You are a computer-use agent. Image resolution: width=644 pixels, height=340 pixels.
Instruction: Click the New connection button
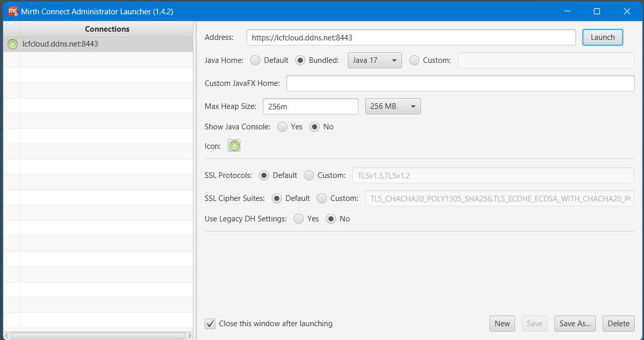tap(502, 324)
